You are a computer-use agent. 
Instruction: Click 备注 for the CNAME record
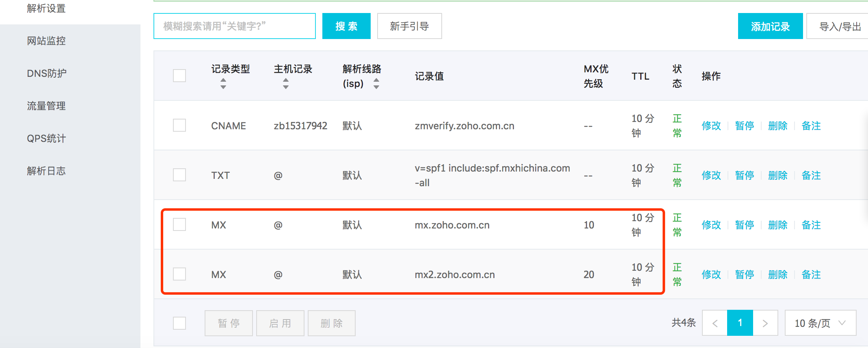click(811, 126)
